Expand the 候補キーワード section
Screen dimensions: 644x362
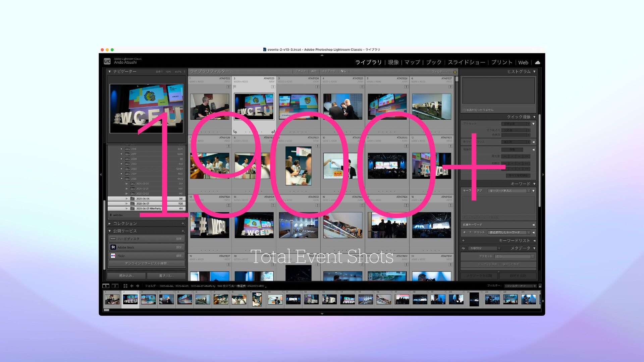[x=533, y=225]
